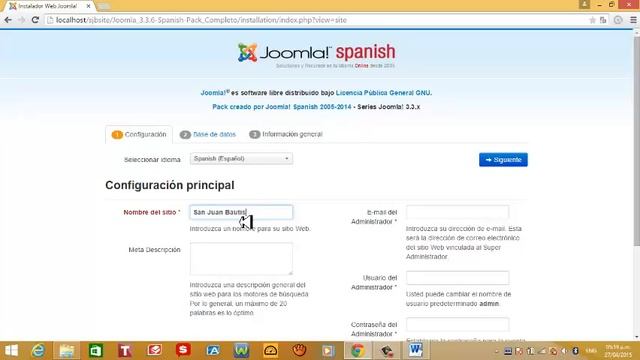Image resolution: width=640 pixels, height=360 pixels.
Task: Select the Configuración tab
Action: coord(139,134)
